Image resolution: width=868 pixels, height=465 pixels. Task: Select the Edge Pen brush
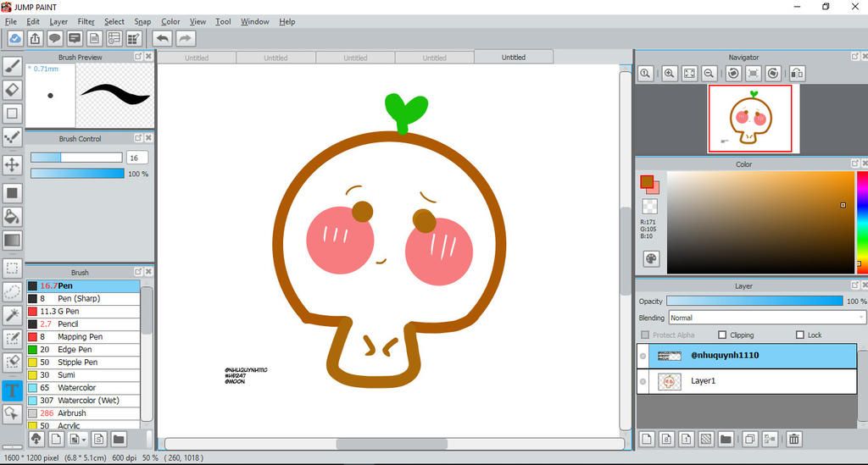[x=83, y=350]
